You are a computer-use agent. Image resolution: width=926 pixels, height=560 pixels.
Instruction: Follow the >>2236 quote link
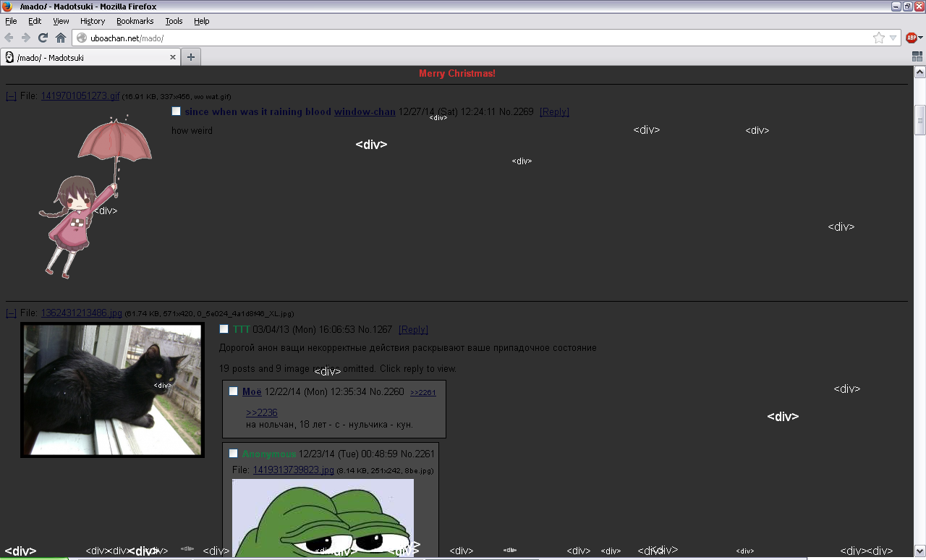click(x=262, y=412)
